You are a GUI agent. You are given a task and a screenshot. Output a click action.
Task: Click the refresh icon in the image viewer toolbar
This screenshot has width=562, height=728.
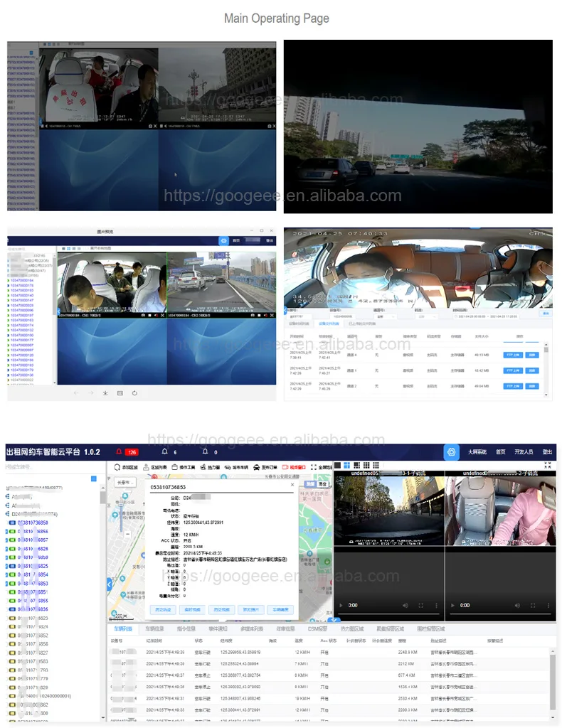(134, 392)
